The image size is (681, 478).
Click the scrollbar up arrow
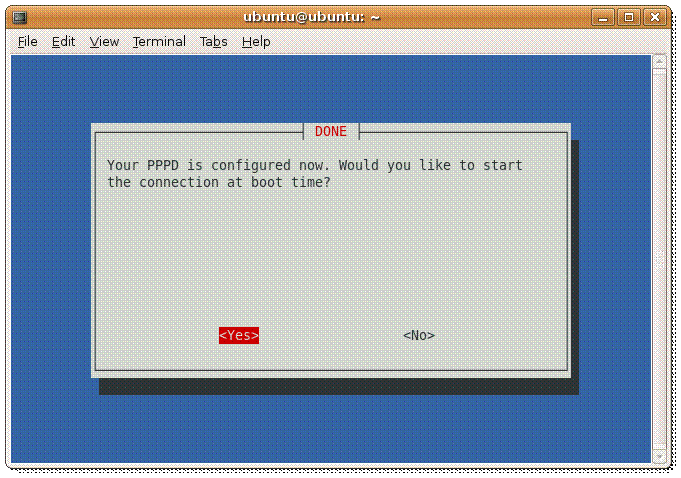tap(659, 62)
